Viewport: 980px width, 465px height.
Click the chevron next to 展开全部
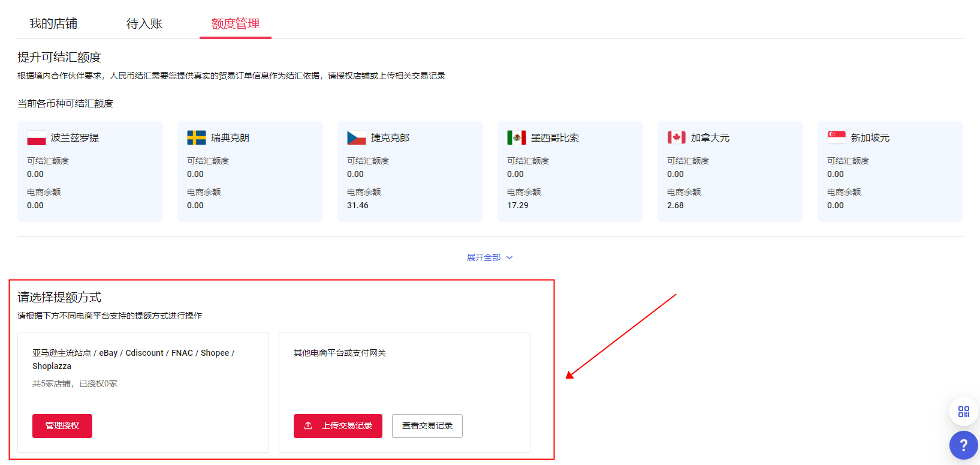click(x=509, y=257)
